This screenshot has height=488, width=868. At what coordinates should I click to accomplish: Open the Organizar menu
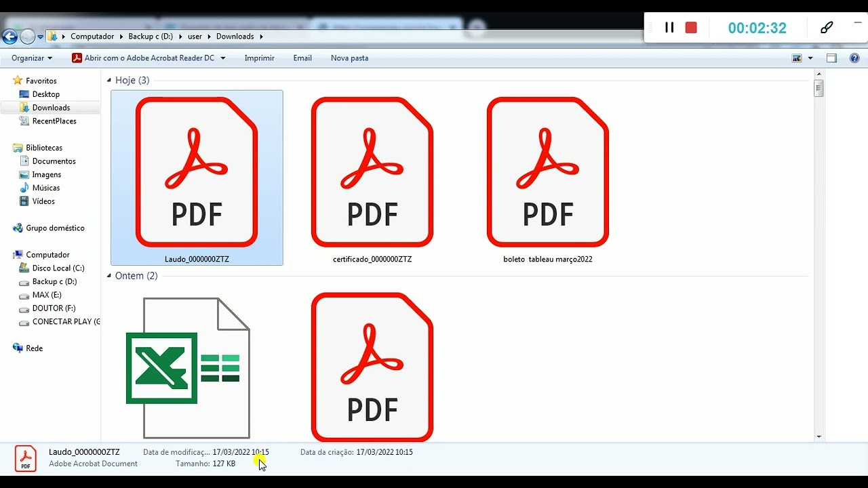pyautogui.click(x=32, y=58)
